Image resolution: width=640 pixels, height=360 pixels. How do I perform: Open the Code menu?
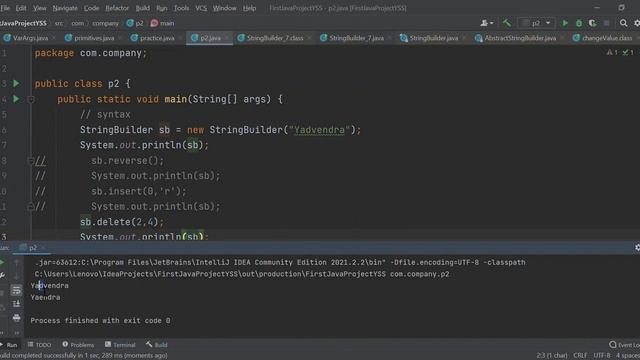point(91,8)
